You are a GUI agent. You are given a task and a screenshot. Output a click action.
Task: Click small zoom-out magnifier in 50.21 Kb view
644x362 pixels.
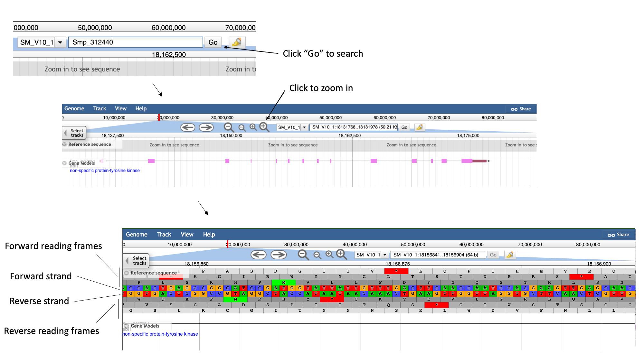click(x=242, y=128)
